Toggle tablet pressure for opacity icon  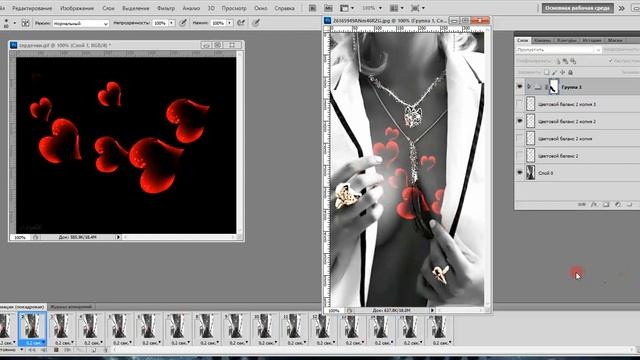pyautogui.click(x=183, y=23)
